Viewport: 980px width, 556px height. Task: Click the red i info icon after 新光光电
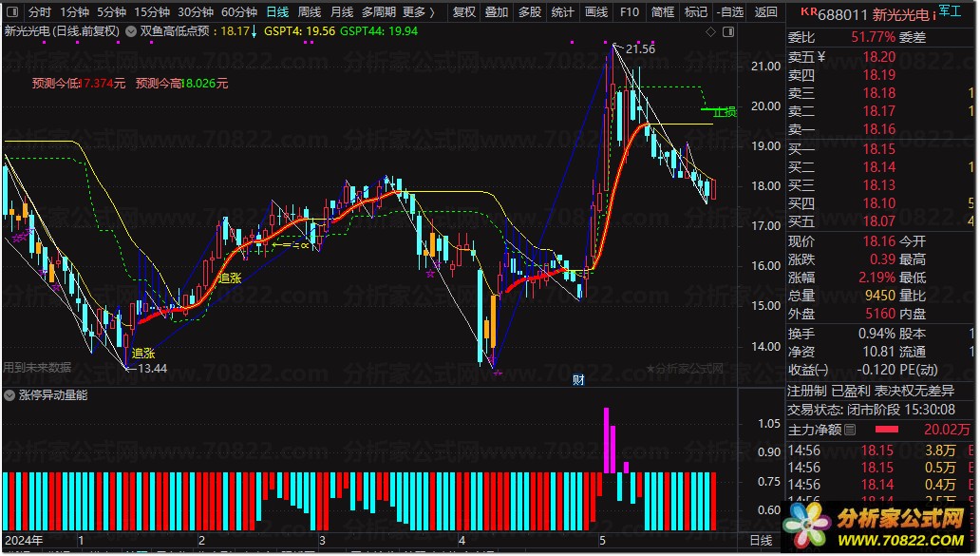[934, 14]
